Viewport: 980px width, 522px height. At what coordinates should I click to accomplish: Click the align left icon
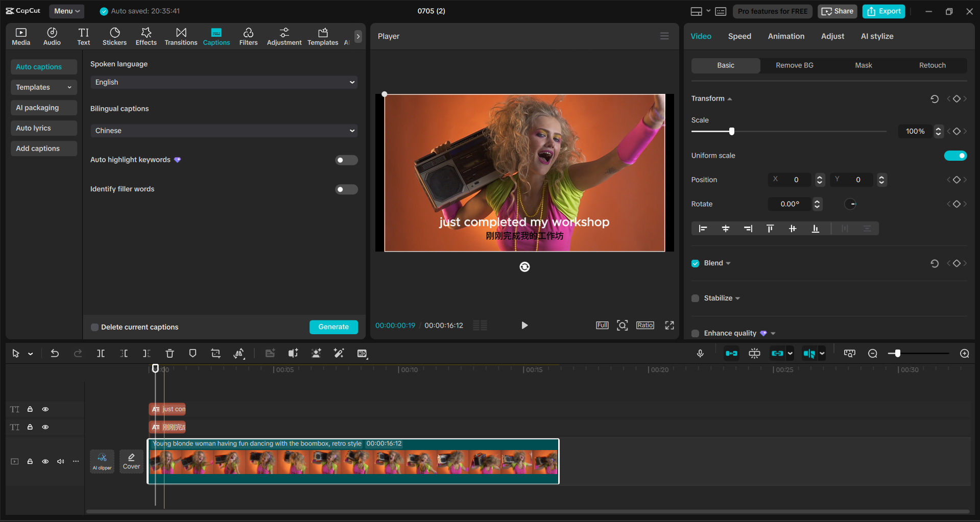703,229
